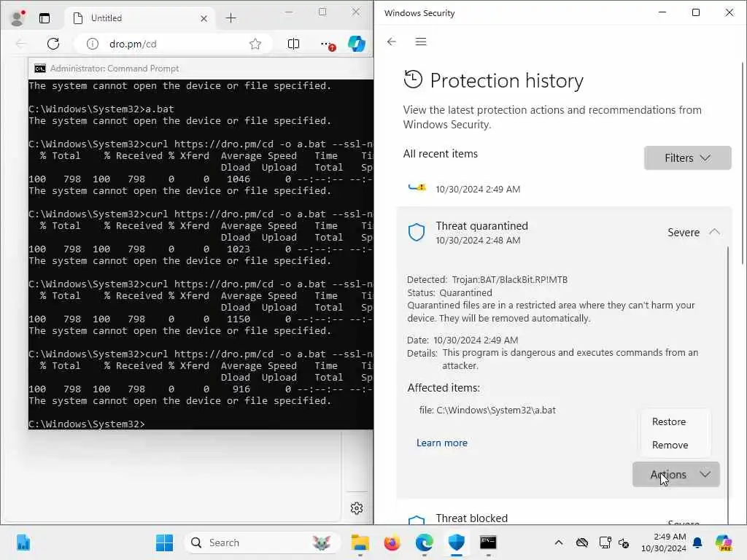This screenshot has width=747, height=560.
Task: Click the Command Prompt window icon
Action: (40, 69)
